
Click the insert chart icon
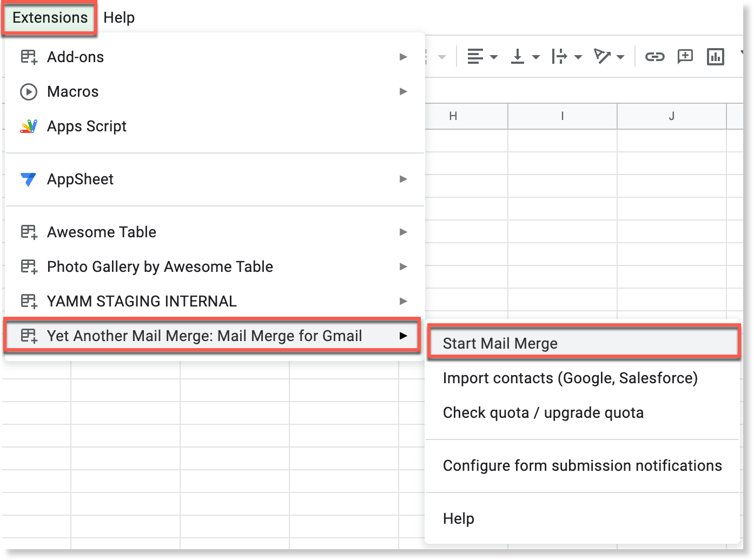pos(715,56)
